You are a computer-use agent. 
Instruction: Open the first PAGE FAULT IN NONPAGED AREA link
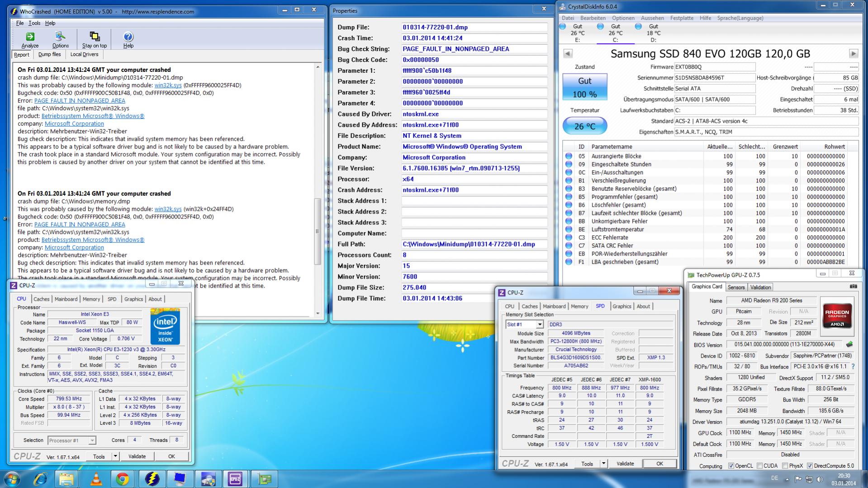[80, 100]
